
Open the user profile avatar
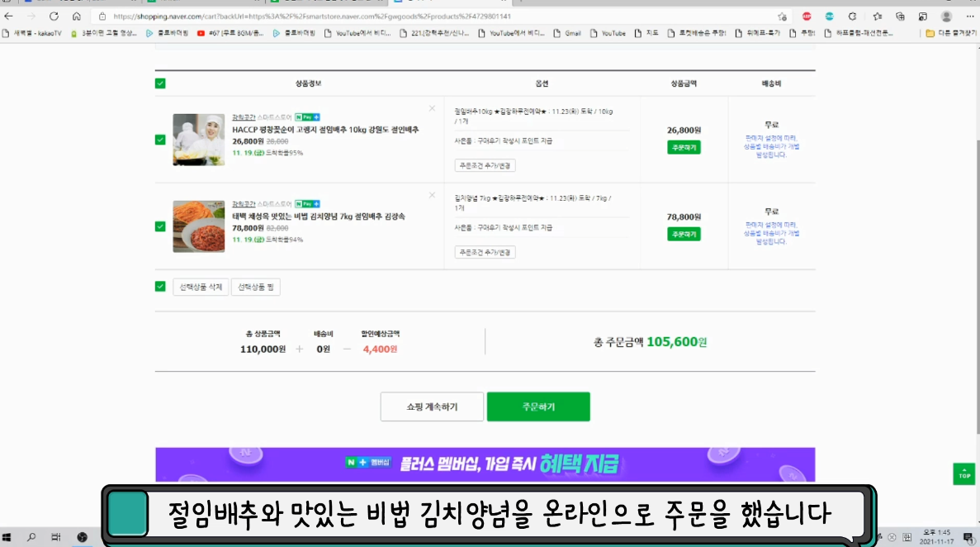(x=946, y=17)
